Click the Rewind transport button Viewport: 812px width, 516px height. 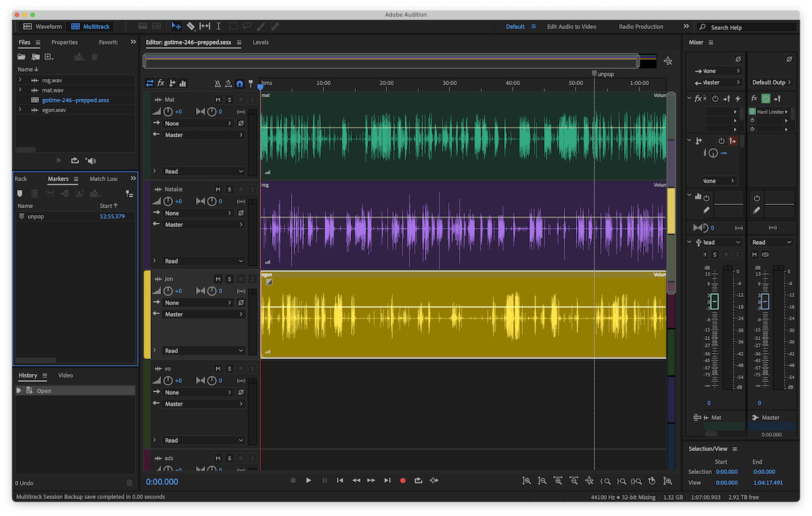pos(356,480)
